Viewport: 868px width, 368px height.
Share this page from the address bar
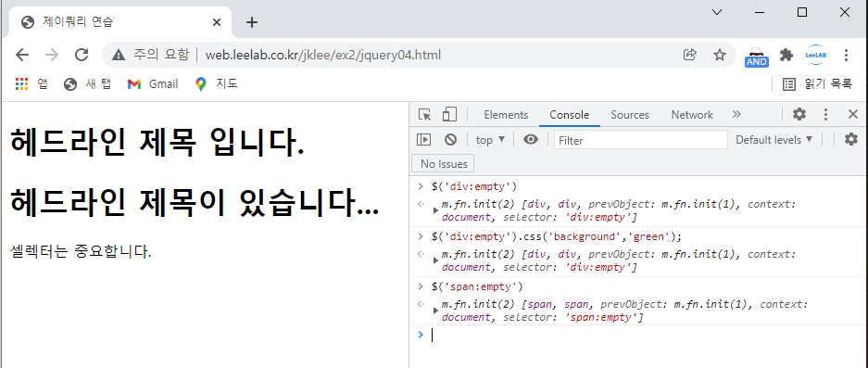coord(690,55)
